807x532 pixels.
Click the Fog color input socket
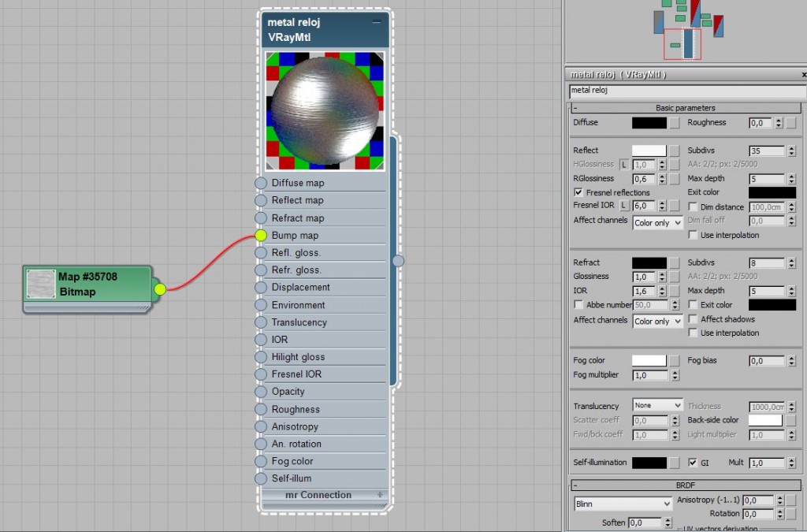pos(261,462)
